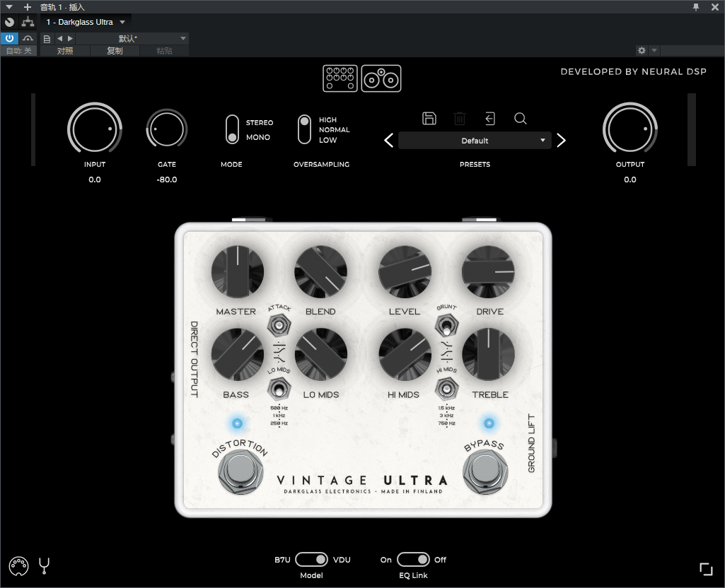Viewport: 725px width, 588px height.
Task: Open the cabinet simulator view icon
Action: 381,78
